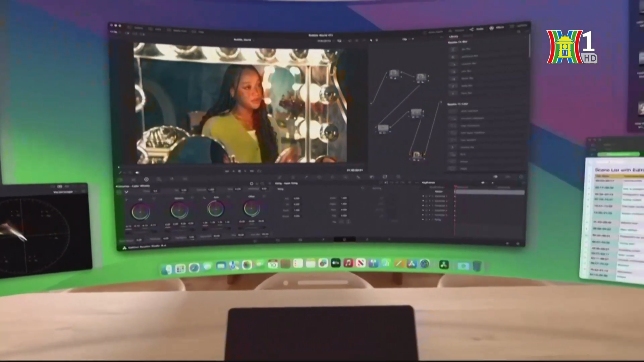Image resolution: width=644 pixels, height=362 pixels.
Task: Select the Color Wheels palette icon
Action: tap(146, 179)
